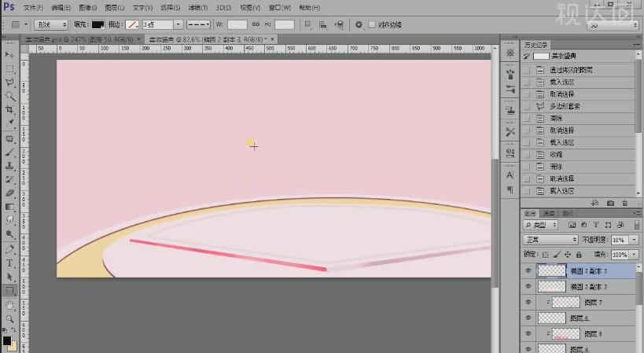Expand the opacity 10% dropdown arrow
Image resolution: width=644 pixels, height=353 pixels.
point(635,239)
